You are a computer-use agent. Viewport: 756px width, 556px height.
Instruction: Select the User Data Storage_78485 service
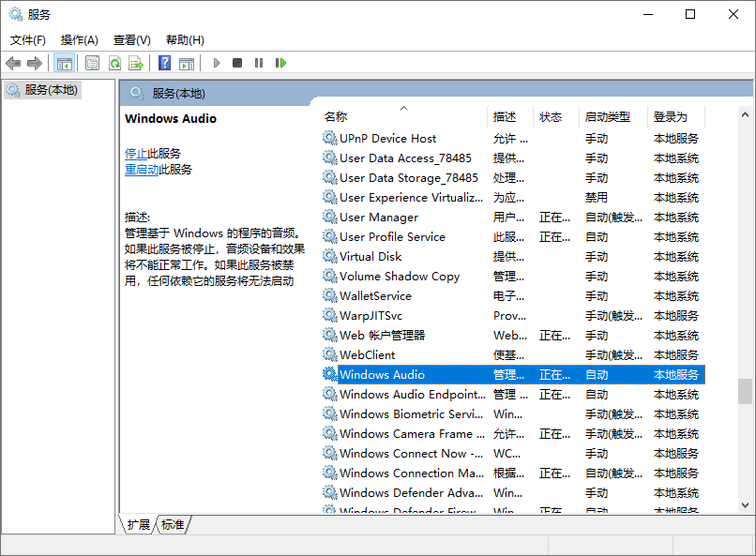tap(513, 178)
